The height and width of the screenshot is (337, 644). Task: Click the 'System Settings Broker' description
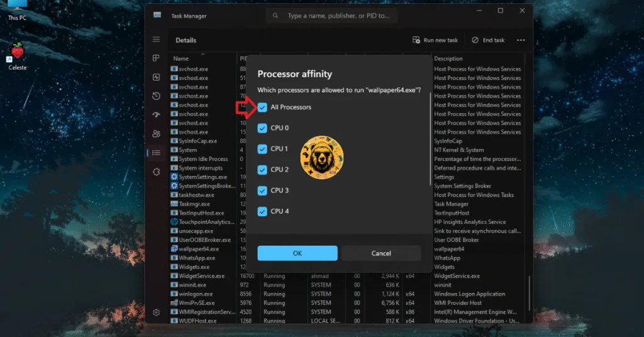[462, 186]
